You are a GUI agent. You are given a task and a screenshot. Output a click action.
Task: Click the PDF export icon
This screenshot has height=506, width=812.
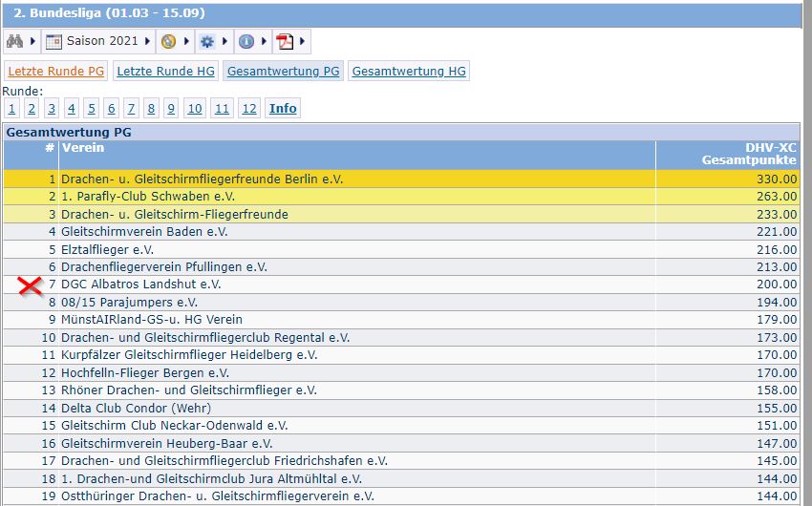[285, 41]
